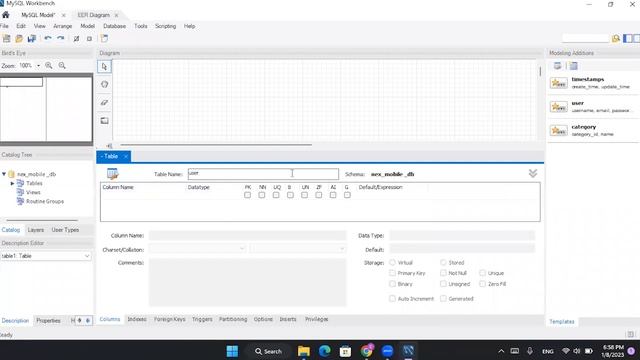Create a new model document icon
This screenshot has height=360, width=640.
(x=7, y=38)
